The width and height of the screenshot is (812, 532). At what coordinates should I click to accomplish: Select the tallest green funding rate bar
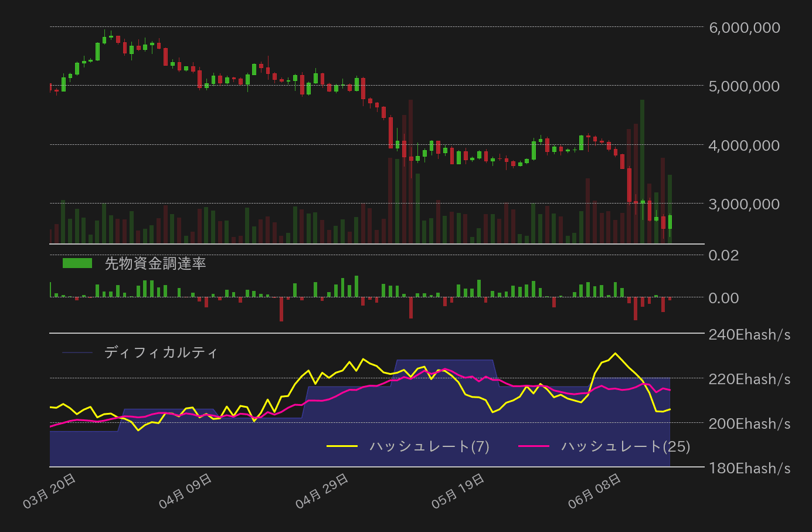pyautogui.click(x=356, y=286)
